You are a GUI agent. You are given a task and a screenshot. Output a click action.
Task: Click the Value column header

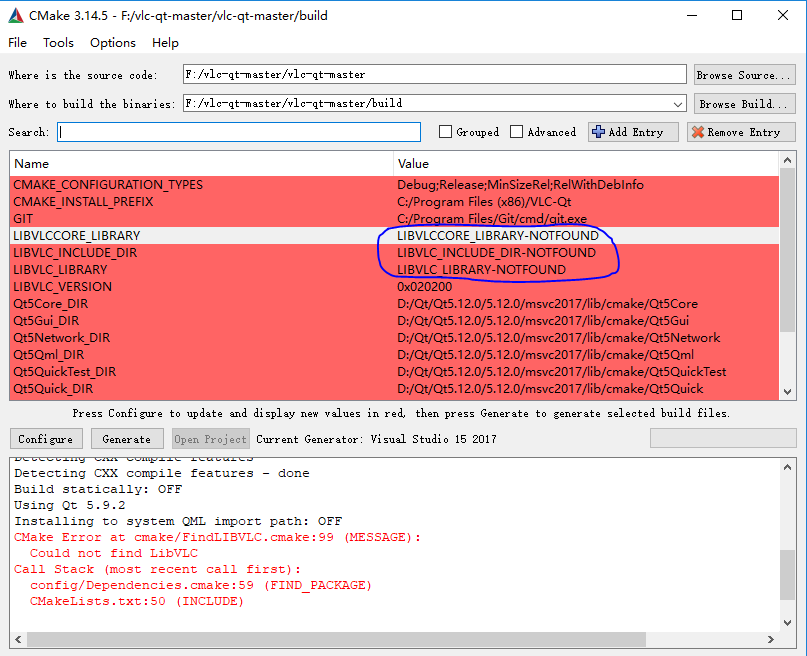point(586,164)
